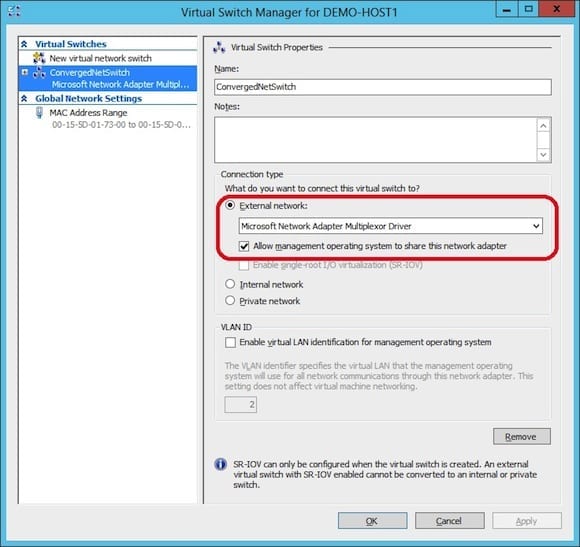
Task: Enable virtual LAN identification checkbox
Action: pyautogui.click(x=230, y=342)
